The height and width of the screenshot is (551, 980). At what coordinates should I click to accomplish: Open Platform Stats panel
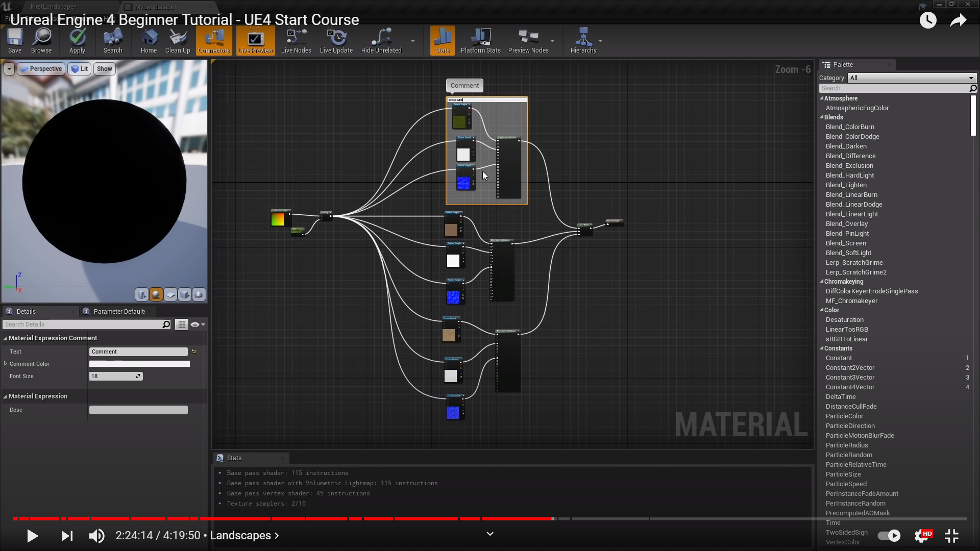tap(481, 41)
